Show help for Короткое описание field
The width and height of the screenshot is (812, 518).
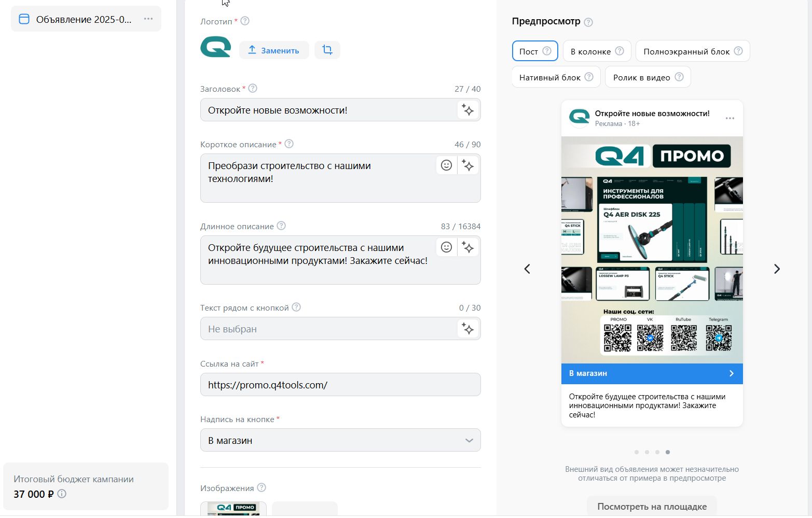click(x=289, y=144)
